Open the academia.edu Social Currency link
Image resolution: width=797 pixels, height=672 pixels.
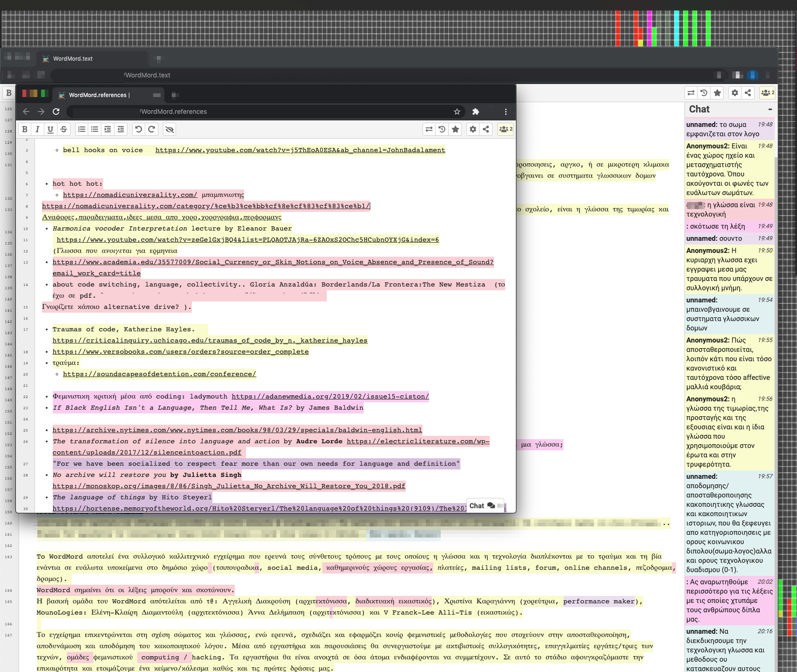[273, 267]
